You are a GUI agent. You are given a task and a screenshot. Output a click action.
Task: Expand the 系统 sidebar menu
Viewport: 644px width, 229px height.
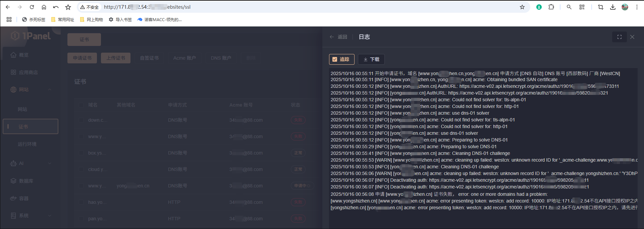pos(50,216)
